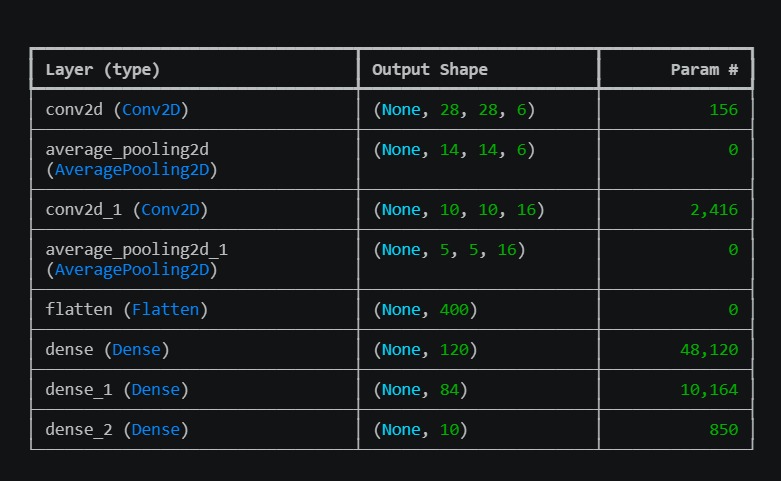The height and width of the screenshot is (481, 781).
Task: Click the "Layer (type)" column header
Action: coord(103,70)
